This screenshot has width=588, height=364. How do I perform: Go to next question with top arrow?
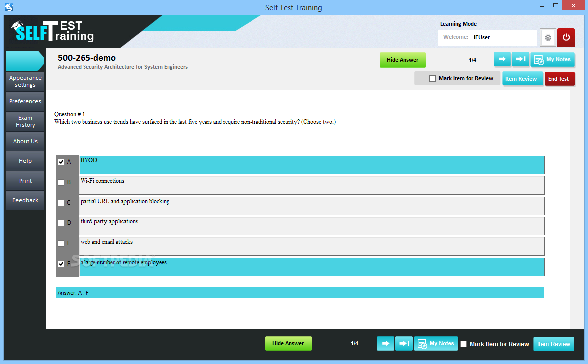(502, 59)
